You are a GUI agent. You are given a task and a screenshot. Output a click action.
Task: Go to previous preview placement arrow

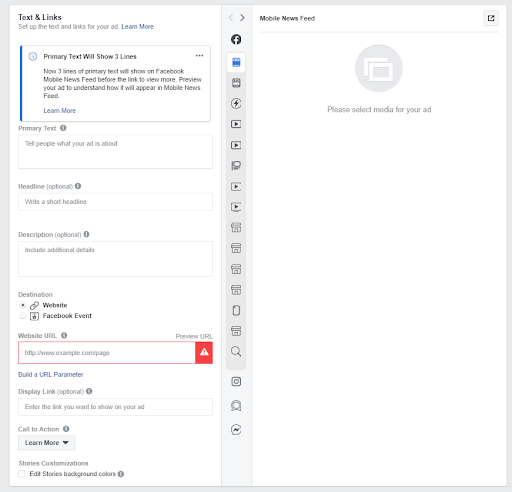tap(231, 18)
